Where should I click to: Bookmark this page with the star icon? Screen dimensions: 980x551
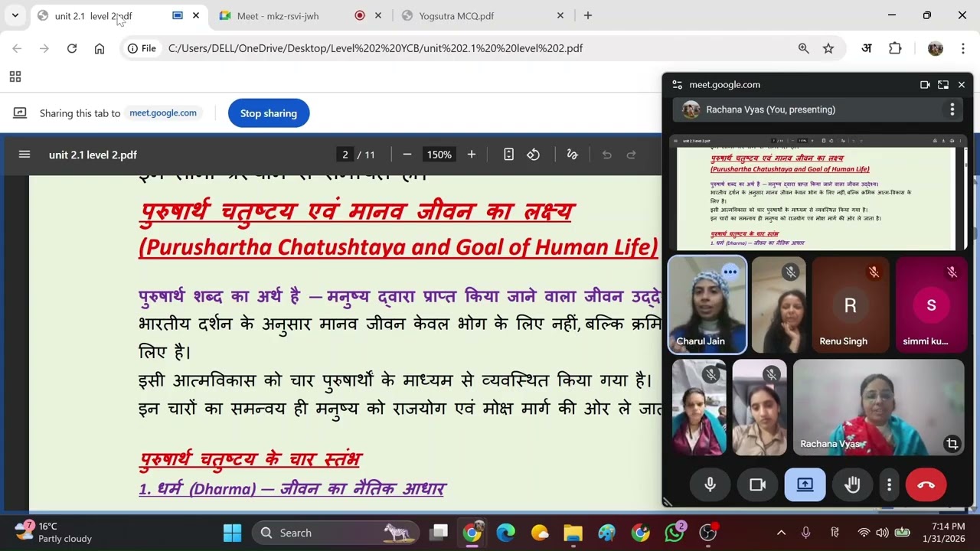(828, 48)
